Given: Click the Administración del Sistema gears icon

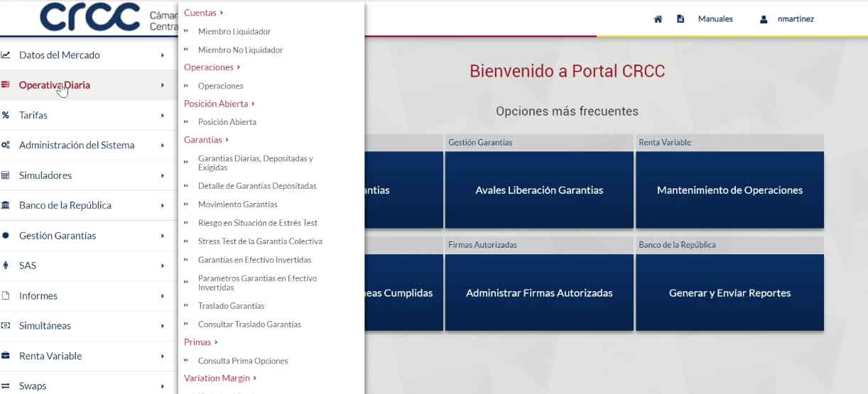Looking at the screenshot, I should [x=5, y=145].
